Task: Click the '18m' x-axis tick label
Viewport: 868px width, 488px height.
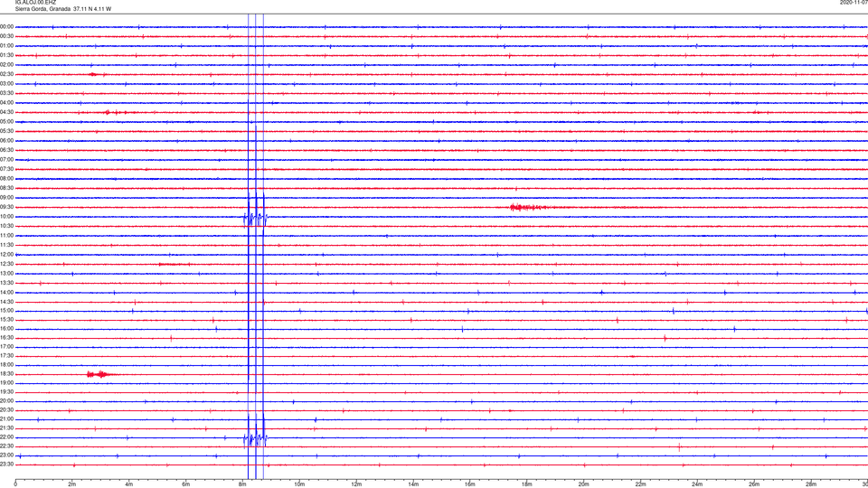Action: pos(526,484)
